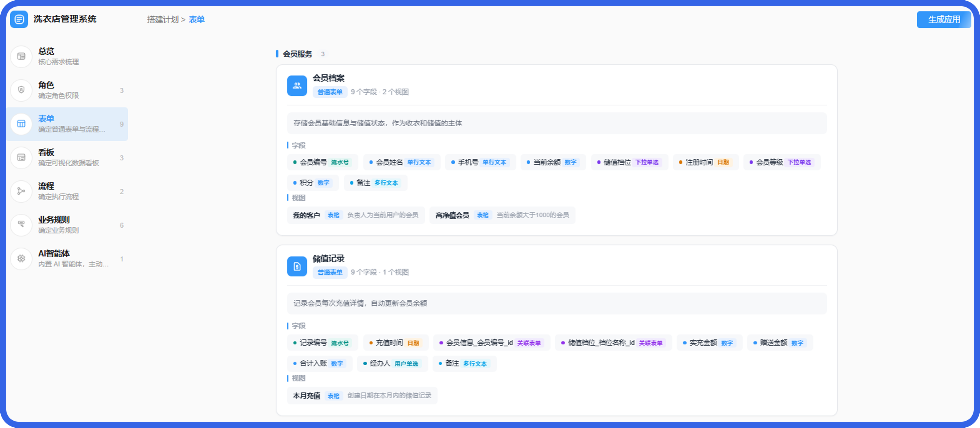The width and height of the screenshot is (980, 428).
Task: Select the 当前余额 field chip
Action: [x=553, y=162]
